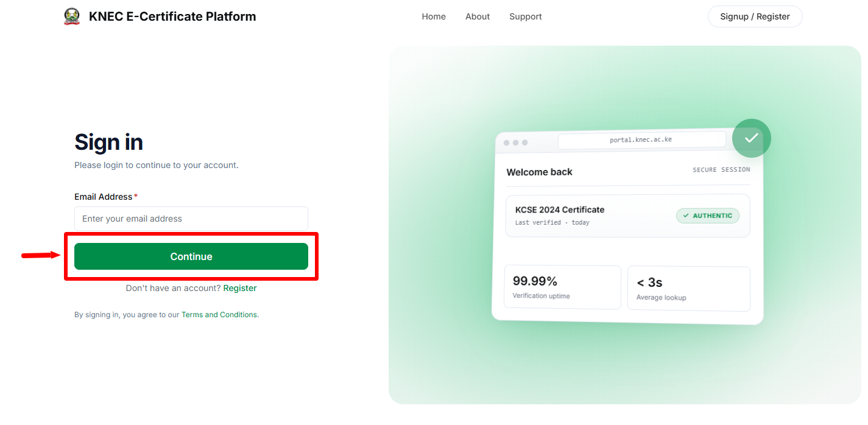Follow the Register link below Continue

click(x=240, y=288)
